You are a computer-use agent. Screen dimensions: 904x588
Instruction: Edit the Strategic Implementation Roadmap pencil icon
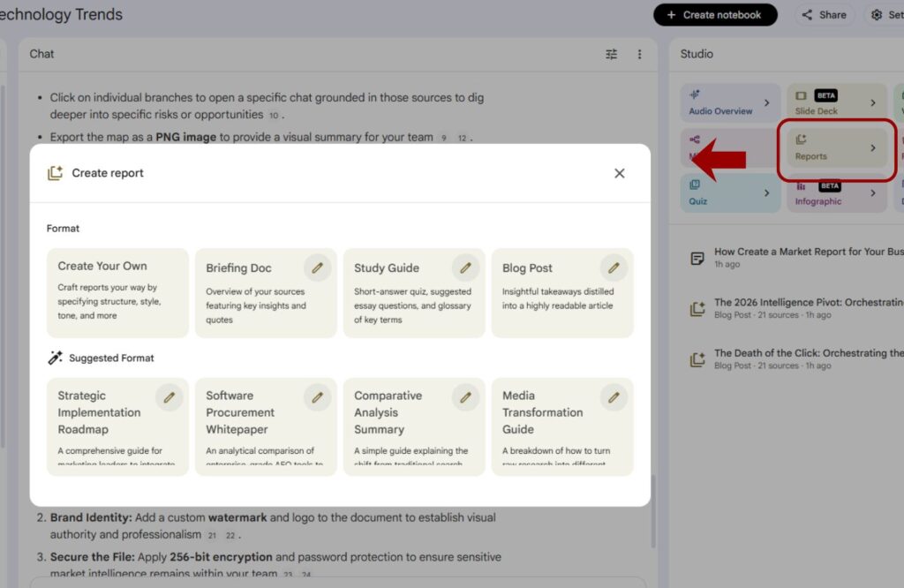click(x=169, y=397)
